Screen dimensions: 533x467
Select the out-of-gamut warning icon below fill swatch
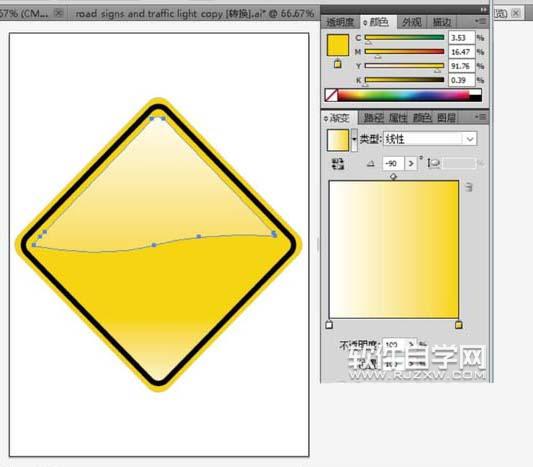[338, 64]
